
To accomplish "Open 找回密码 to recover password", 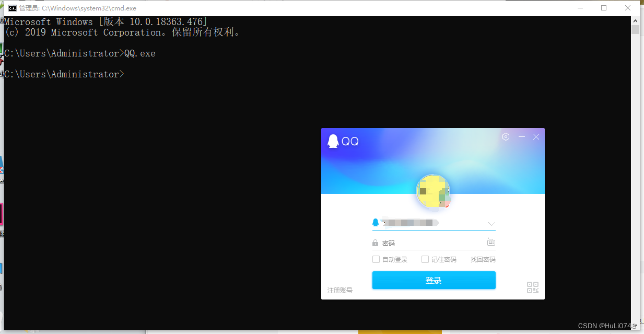I will pyautogui.click(x=483, y=259).
